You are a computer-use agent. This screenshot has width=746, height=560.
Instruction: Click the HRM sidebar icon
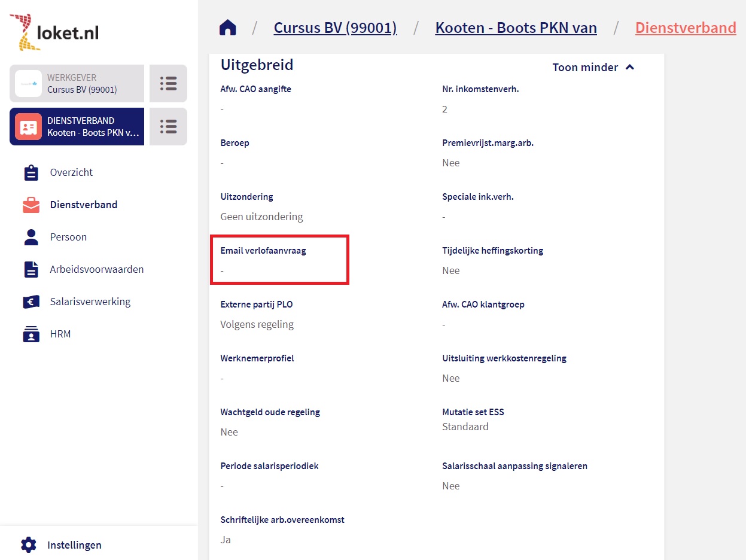click(31, 334)
